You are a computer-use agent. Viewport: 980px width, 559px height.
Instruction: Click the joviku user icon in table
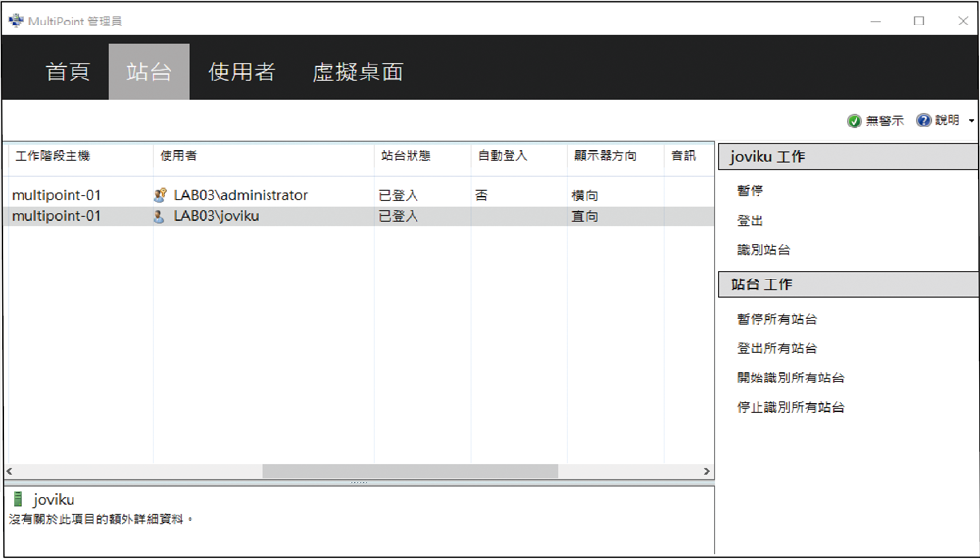(160, 217)
